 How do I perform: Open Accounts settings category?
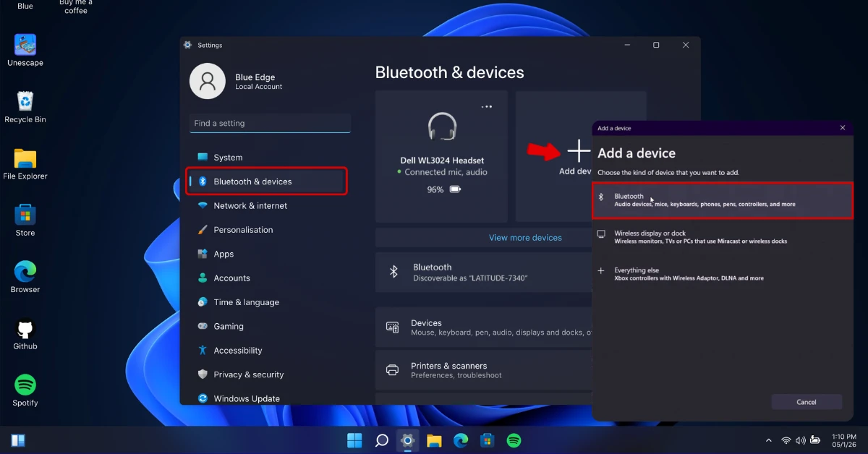(268, 278)
